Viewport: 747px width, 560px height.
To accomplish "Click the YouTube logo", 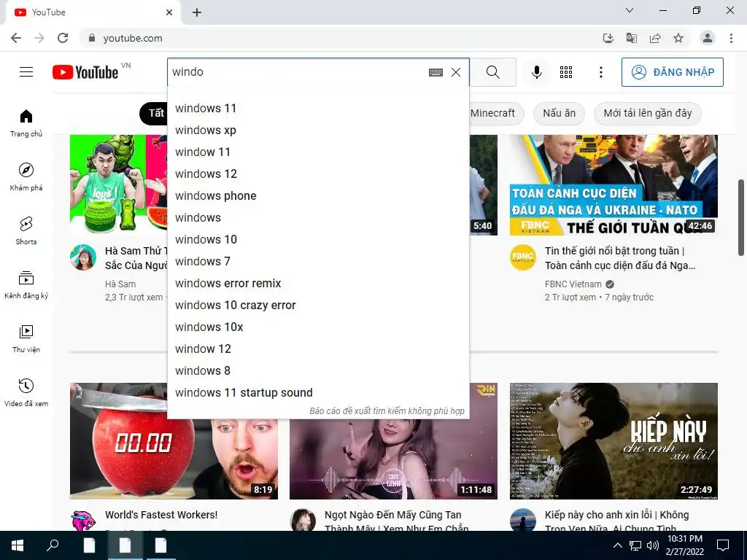I will [85, 72].
